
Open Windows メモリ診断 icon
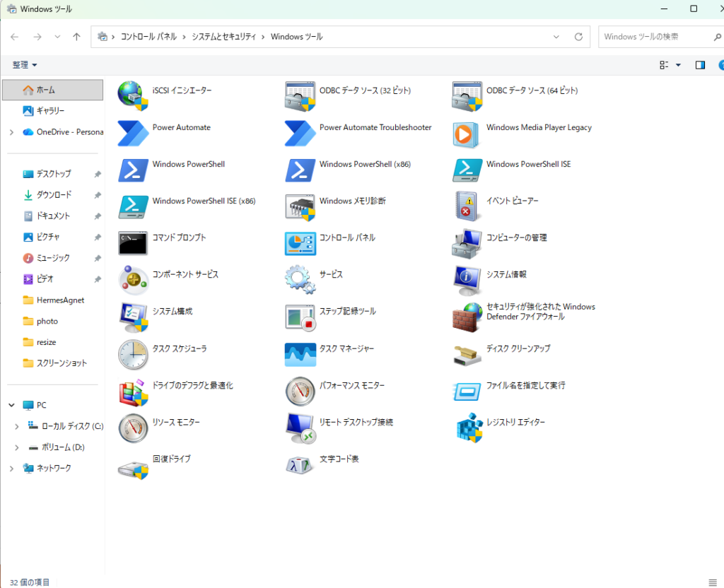300,207
